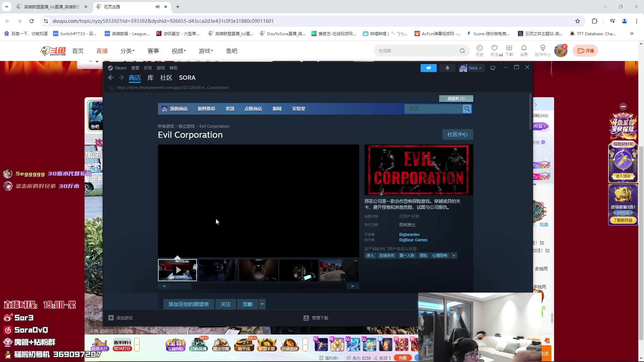
Task: Click Steam Big Picture monitor icon
Action: point(493,68)
